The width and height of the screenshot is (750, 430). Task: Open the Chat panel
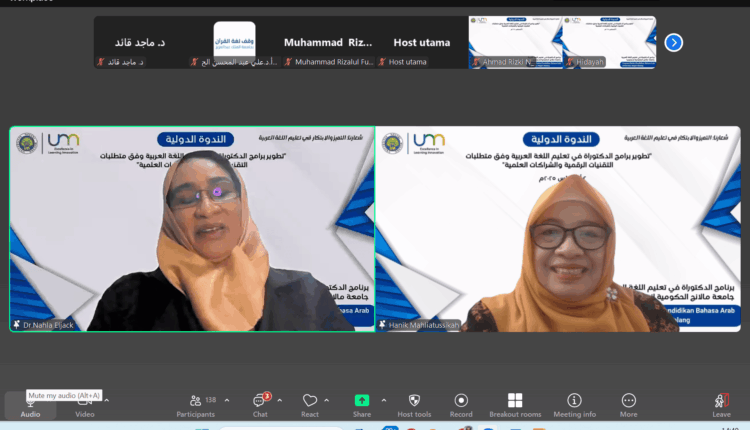tap(259, 404)
